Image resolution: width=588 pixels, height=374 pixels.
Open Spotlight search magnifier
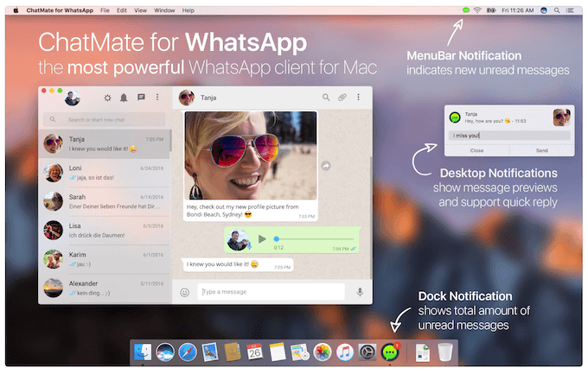coord(557,10)
